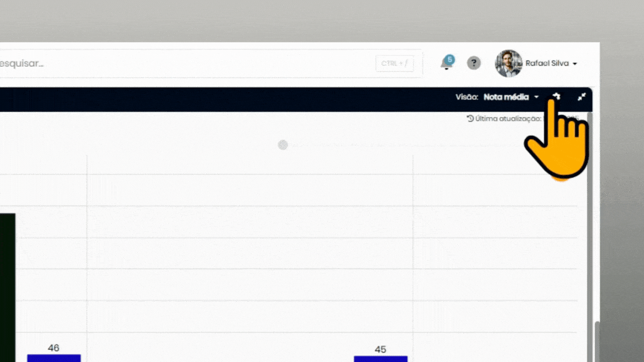Collapse the fullscreen chart view
Viewport: 644px width, 362px height.
(582, 97)
